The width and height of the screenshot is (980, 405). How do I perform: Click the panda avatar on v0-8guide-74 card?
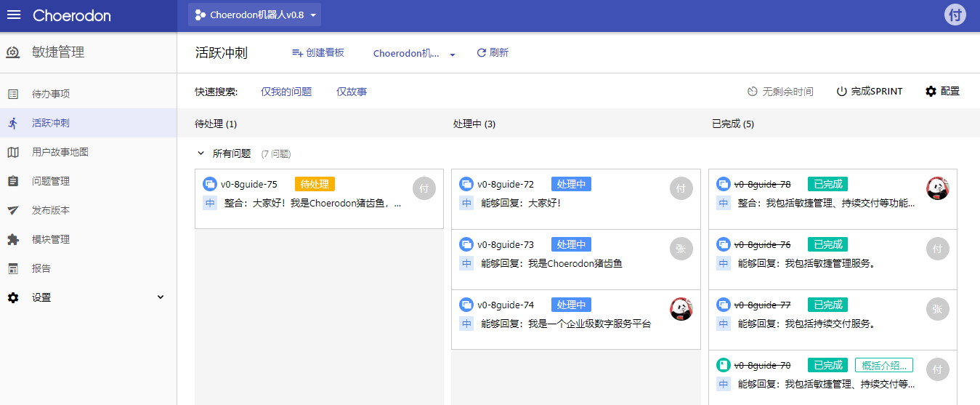681,309
